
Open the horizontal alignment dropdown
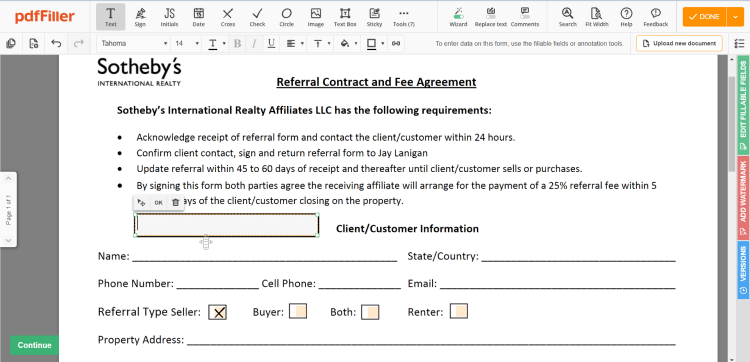pos(295,44)
